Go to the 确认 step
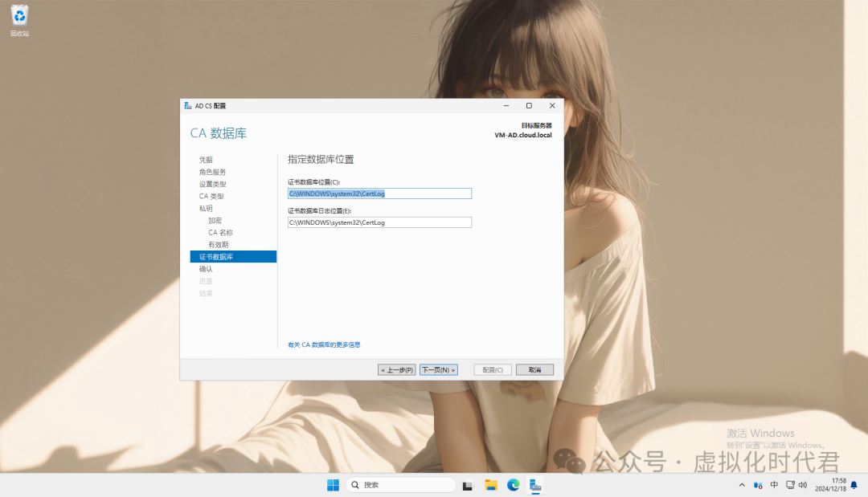This screenshot has height=497, width=868. click(x=206, y=269)
